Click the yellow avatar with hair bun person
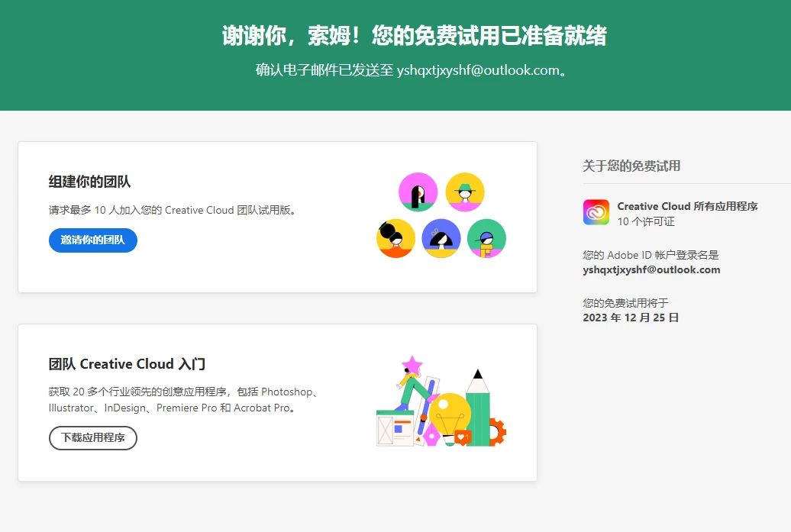Screen dimensions: 791x532 coord(396,238)
